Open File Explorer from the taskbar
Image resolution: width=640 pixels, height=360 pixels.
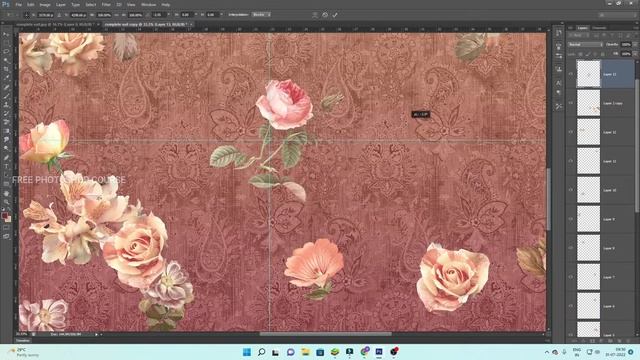(x=305, y=352)
